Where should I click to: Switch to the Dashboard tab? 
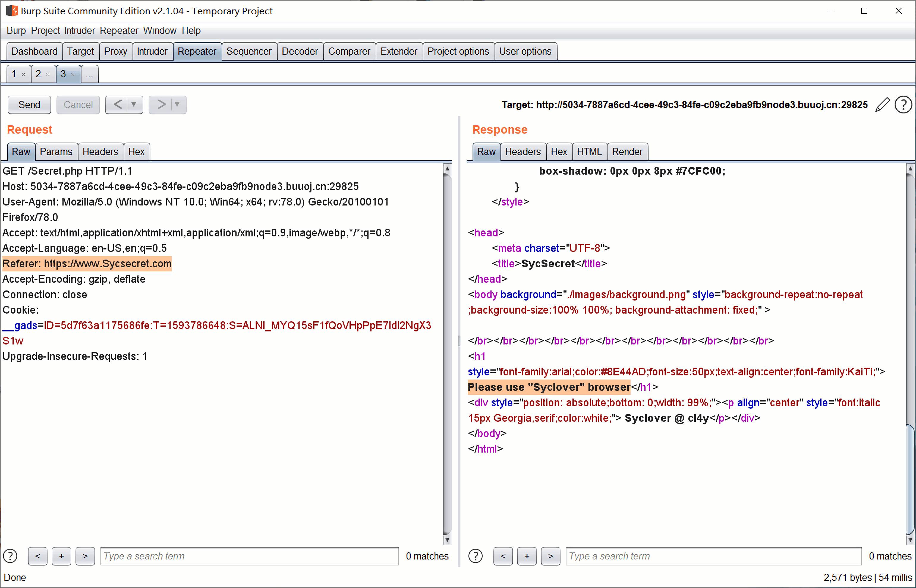(34, 51)
